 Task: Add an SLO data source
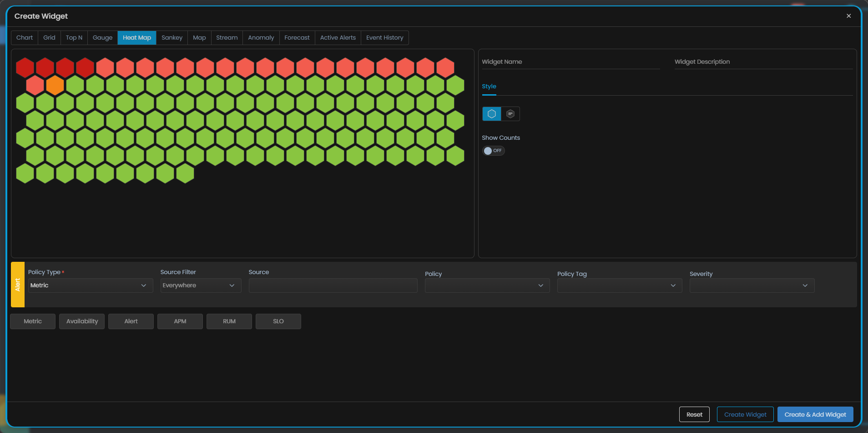point(278,321)
